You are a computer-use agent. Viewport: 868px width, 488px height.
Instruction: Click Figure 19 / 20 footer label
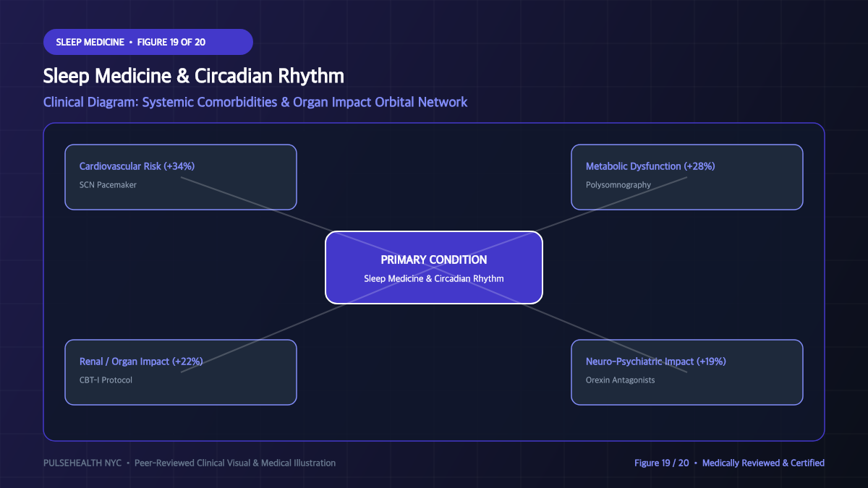pos(661,463)
